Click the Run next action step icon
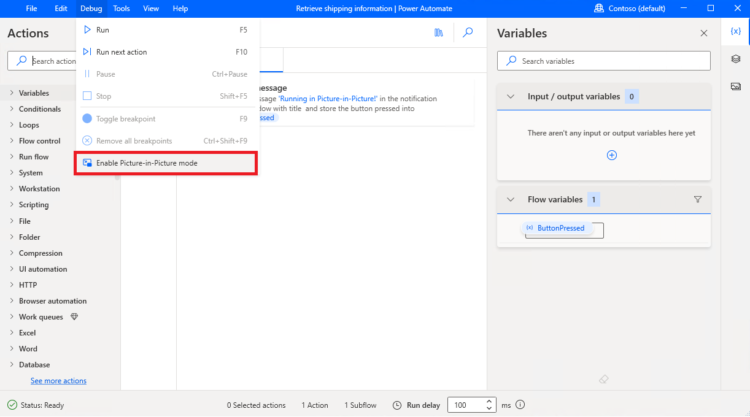The height and width of the screenshot is (417, 750). tap(87, 52)
